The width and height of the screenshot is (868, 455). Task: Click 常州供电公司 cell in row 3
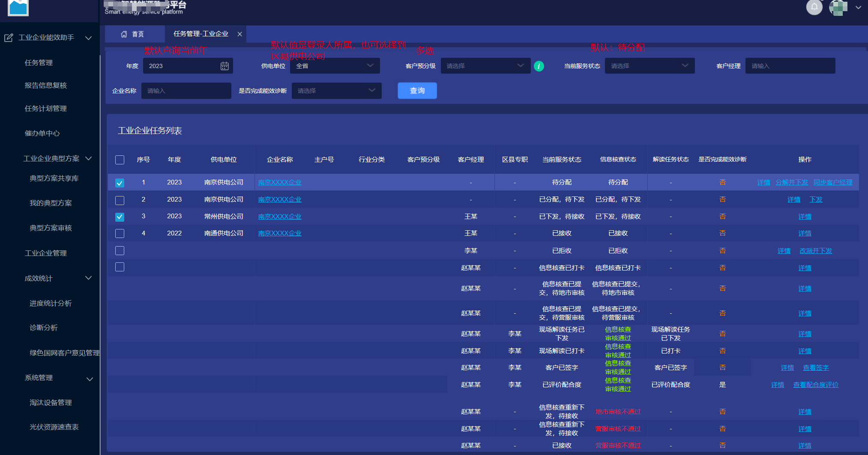pyautogui.click(x=224, y=217)
